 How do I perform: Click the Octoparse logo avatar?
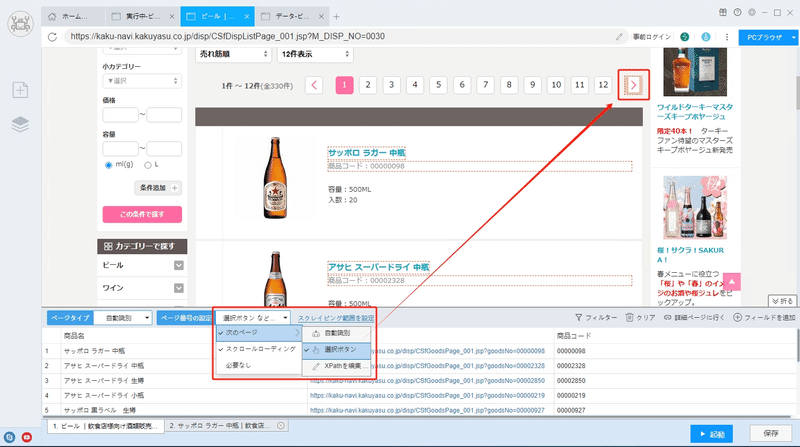click(20, 23)
